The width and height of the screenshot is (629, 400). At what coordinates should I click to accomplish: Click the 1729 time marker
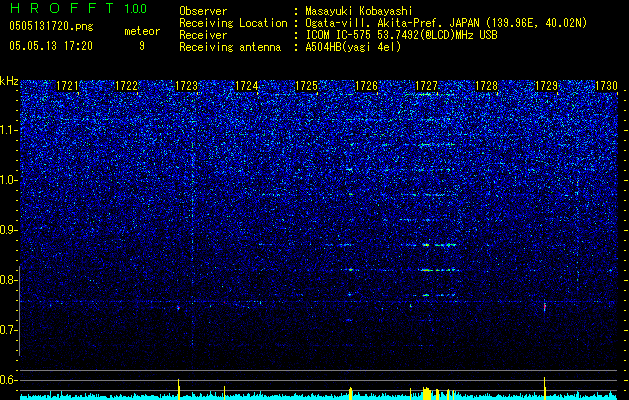point(546,86)
